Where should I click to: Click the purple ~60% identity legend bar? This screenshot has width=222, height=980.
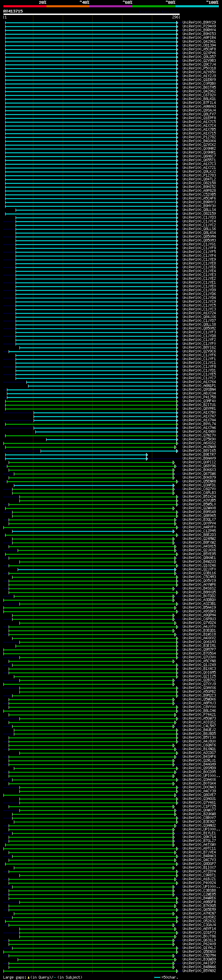click(111, 6)
